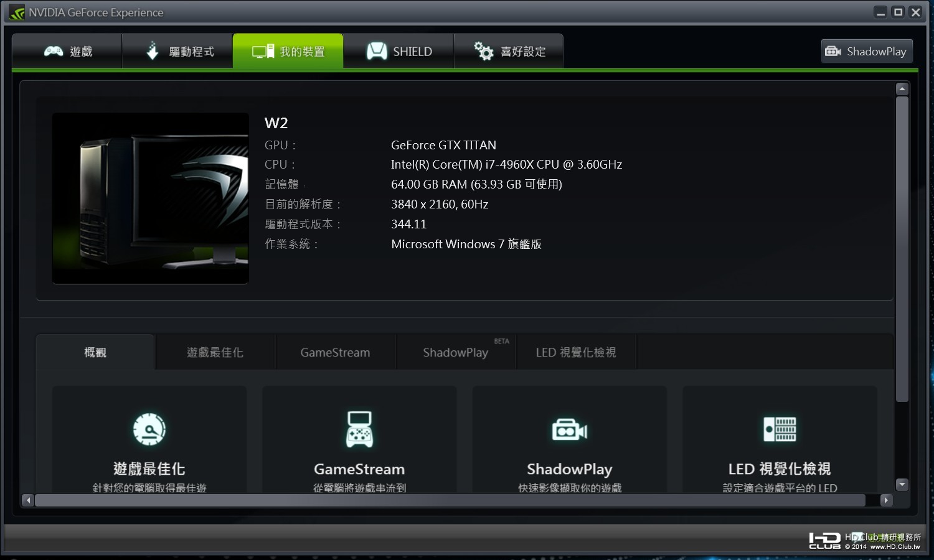Screen dimensions: 934x560
Task: Click the GeForce GTX TITAN value
Action: (x=443, y=145)
